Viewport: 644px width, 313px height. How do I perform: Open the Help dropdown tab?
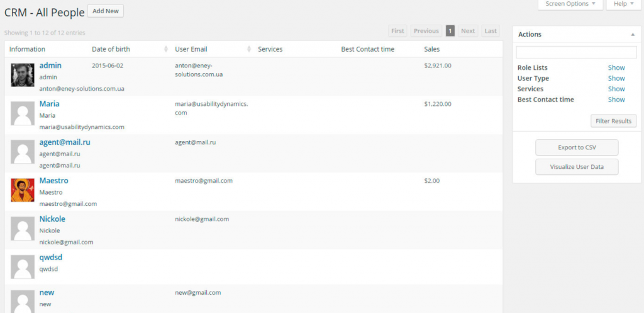click(623, 4)
